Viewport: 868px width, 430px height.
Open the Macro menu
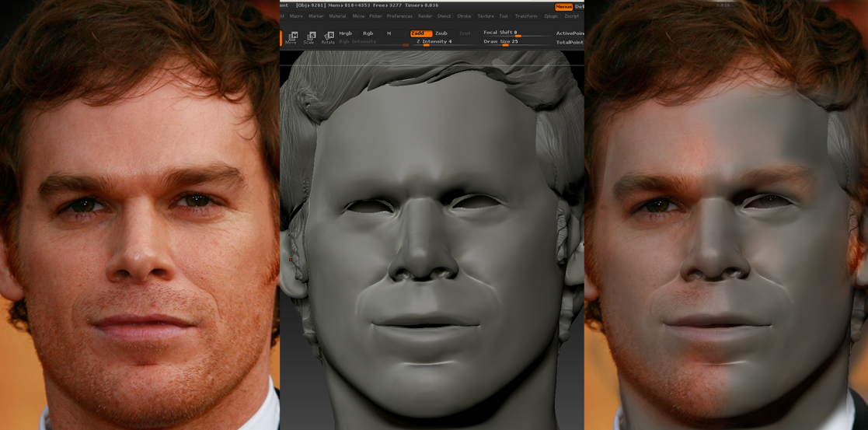click(296, 16)
